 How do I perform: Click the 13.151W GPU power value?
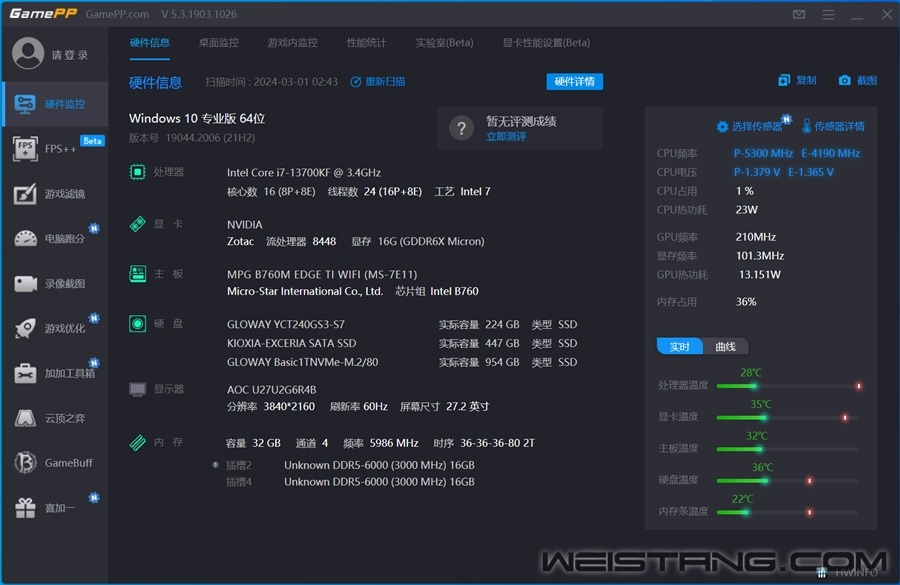[x=759, y=274]
